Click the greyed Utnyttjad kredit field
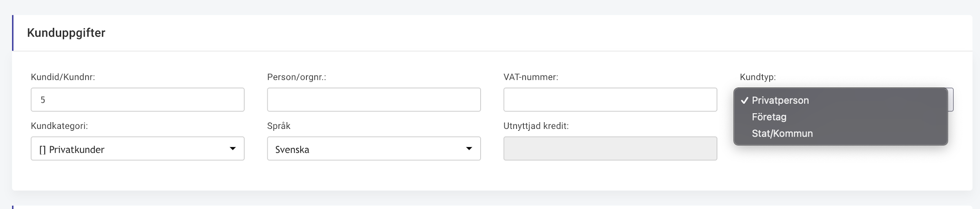Screen dimensions: 980x209 pos(610,148)
